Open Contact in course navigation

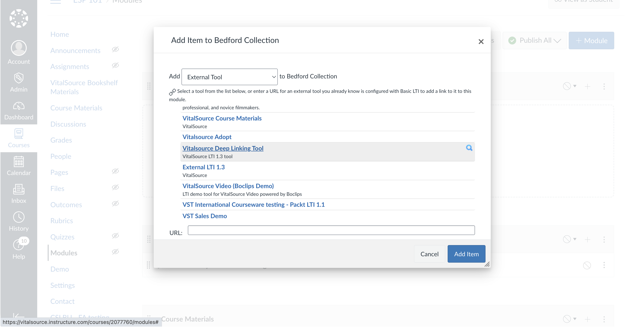pyautogui.click(x=63, y=301)
